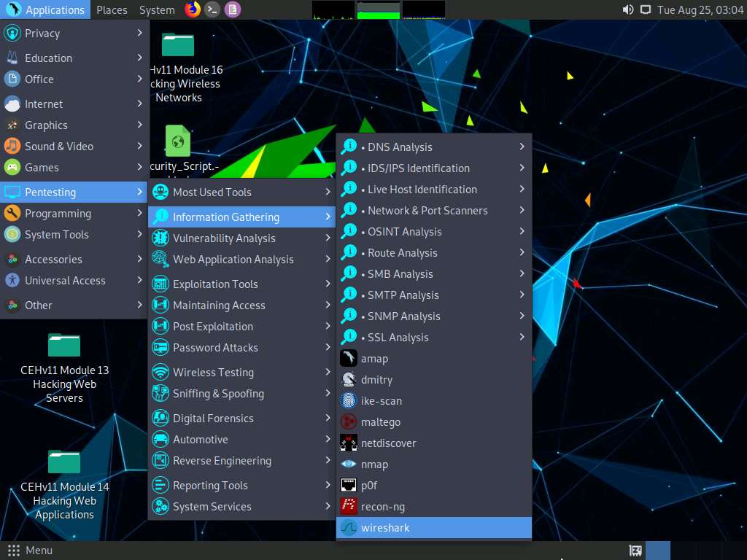Open the Accessories category
The height and width of the screenshot is (560, 747).
(74, 259)
